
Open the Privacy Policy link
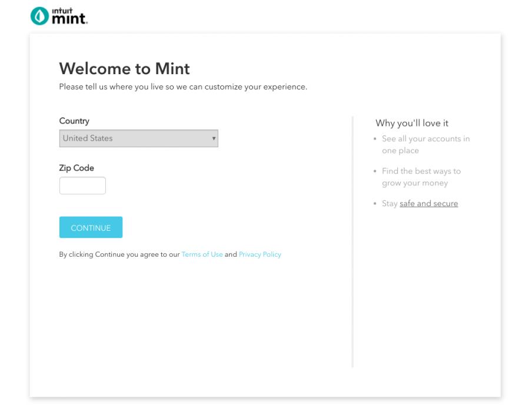tap(260, 254)
